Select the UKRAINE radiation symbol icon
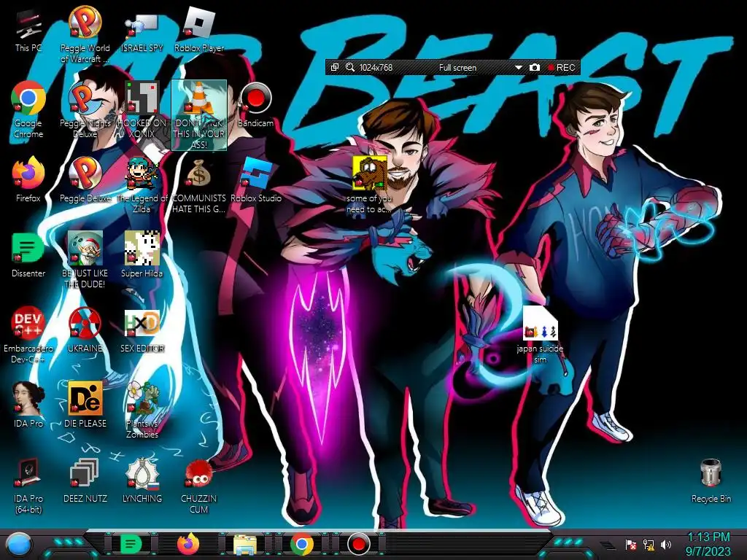This screenshot has width=747, height=560. point(85,330)
